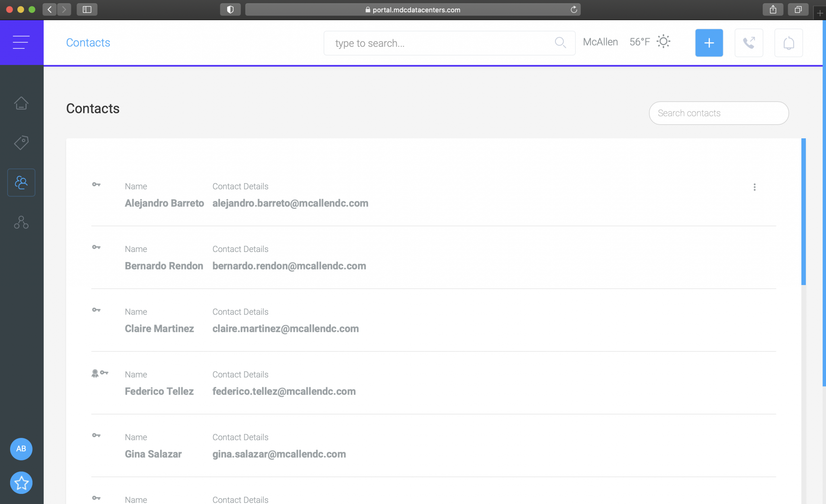Go to the Home sidebar icon

21,103
